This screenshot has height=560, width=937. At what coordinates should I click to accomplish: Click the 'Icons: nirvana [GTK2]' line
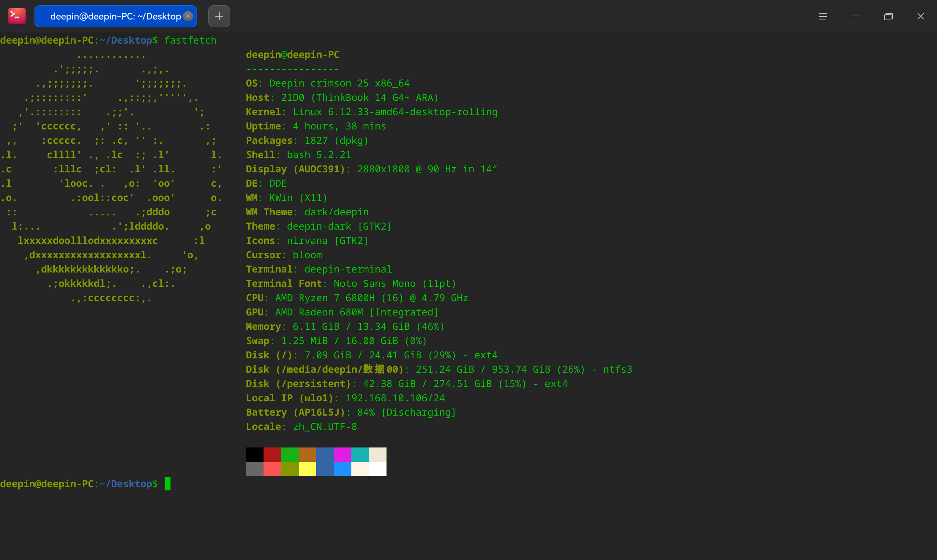point(307,241)
